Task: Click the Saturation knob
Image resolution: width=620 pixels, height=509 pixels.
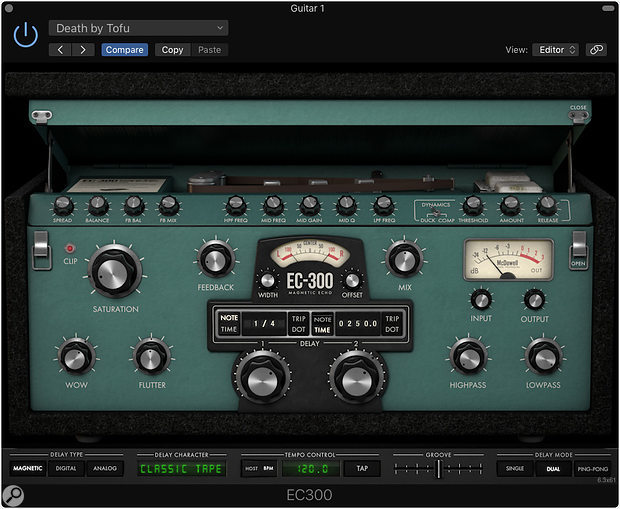Action: [116, 273]
